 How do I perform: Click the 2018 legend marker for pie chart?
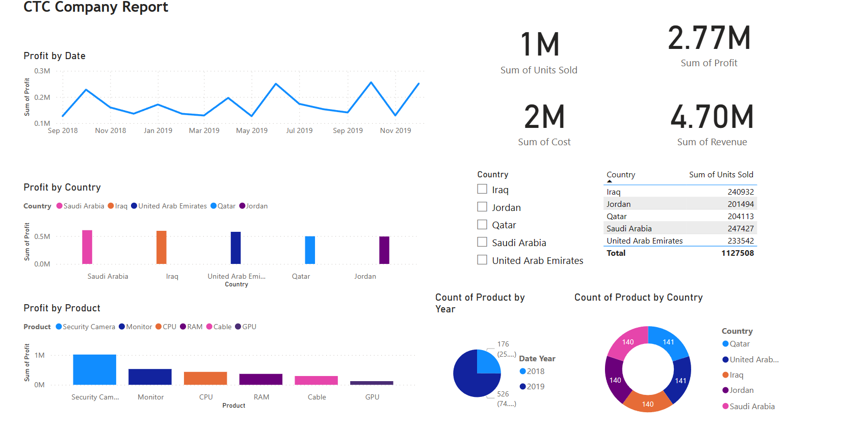522,371
